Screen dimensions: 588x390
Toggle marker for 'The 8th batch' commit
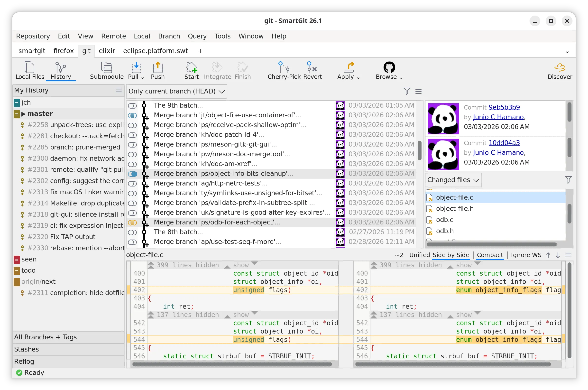(132, 232)
